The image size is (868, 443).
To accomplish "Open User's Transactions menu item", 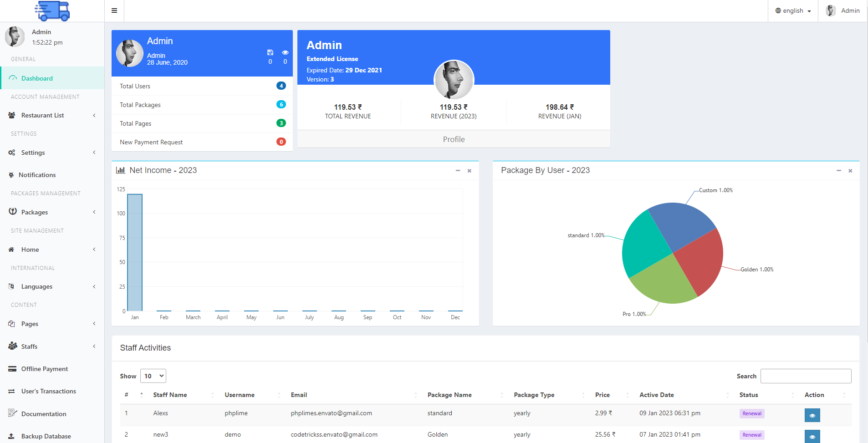I will click(x=48, y=391).
